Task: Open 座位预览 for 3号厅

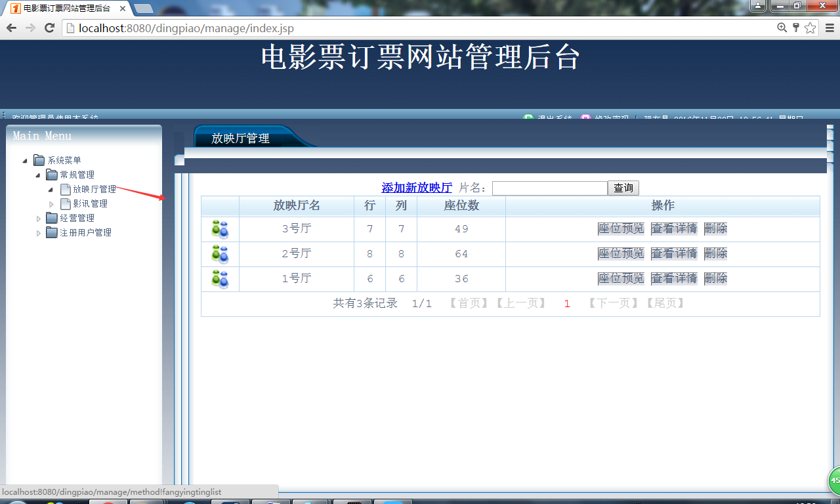Action: coord(621,228)
